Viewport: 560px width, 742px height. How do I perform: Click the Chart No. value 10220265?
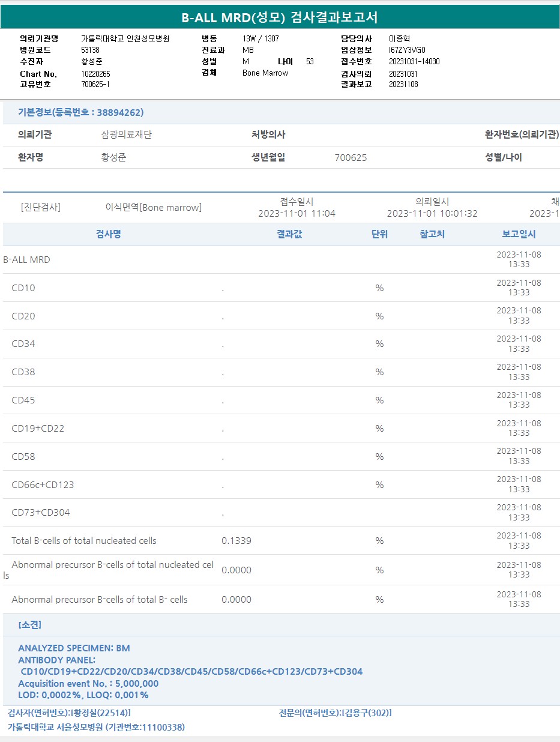click(x=95, y=74)
